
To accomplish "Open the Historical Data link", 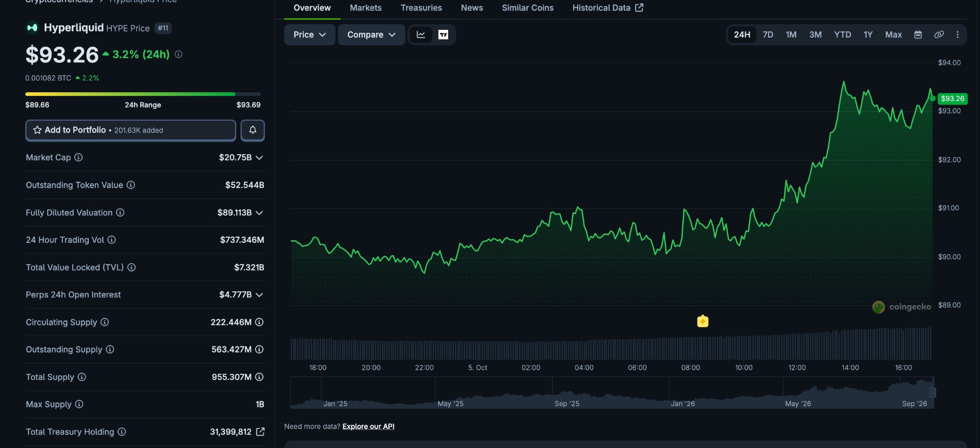I will (608, 8).
